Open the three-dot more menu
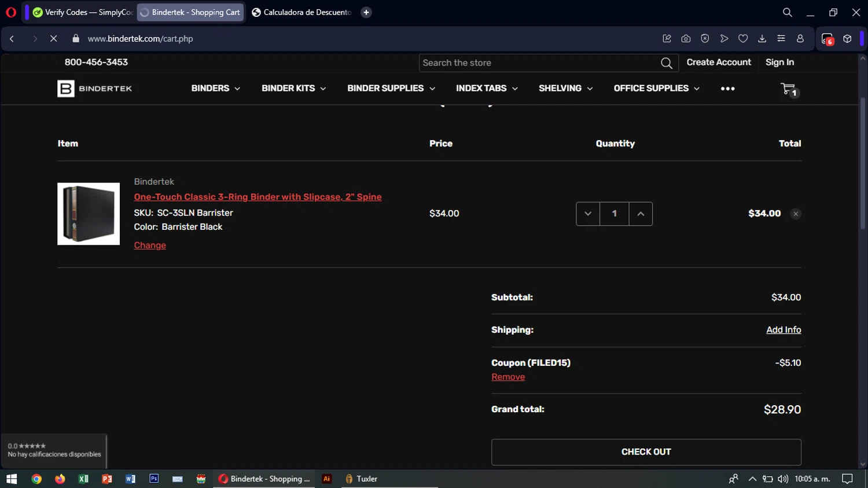 [x=727, y=89]
